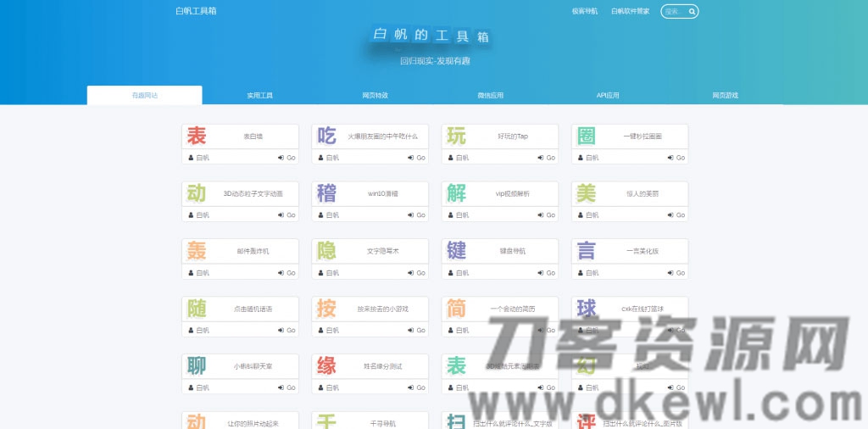Click the 聊 icon for 小帆科聊天室

(197, 366)
